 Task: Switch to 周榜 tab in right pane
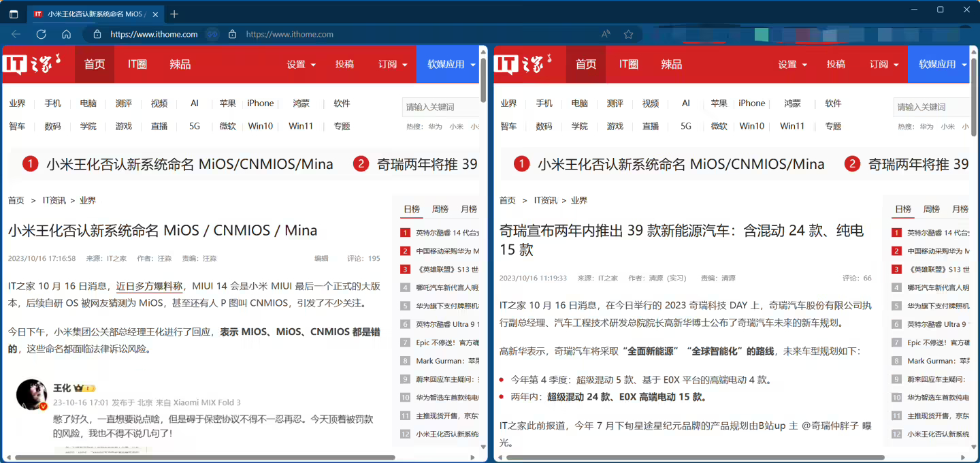[x=931, y=209]
